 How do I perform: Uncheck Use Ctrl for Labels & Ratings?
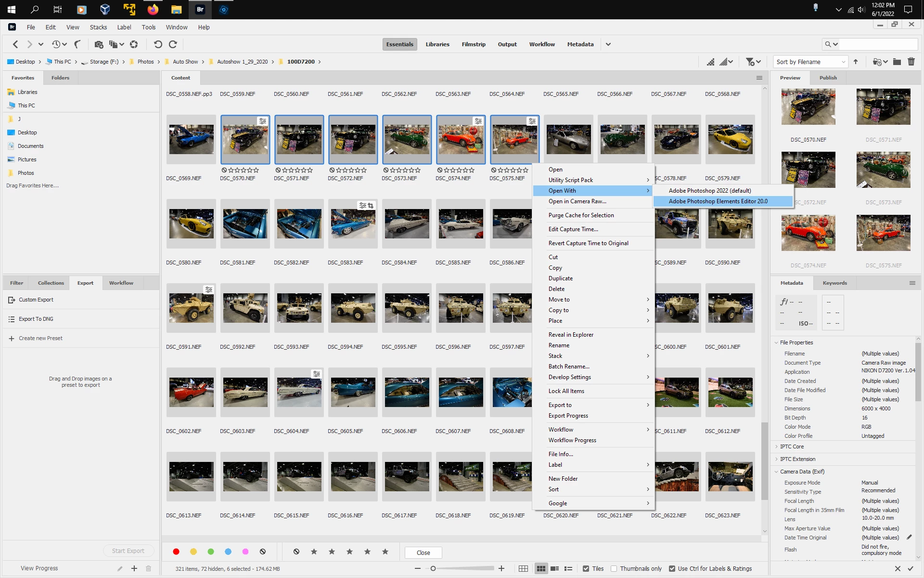tap(672, 569)
